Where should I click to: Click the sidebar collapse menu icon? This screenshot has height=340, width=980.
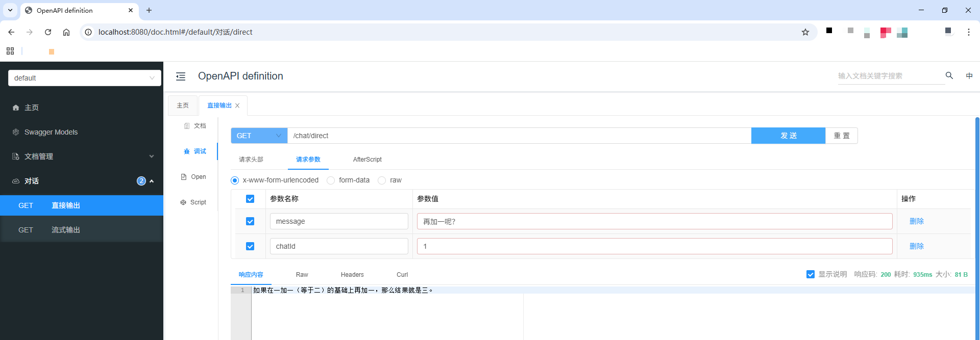pyautogui.click(x=181, y=76)
